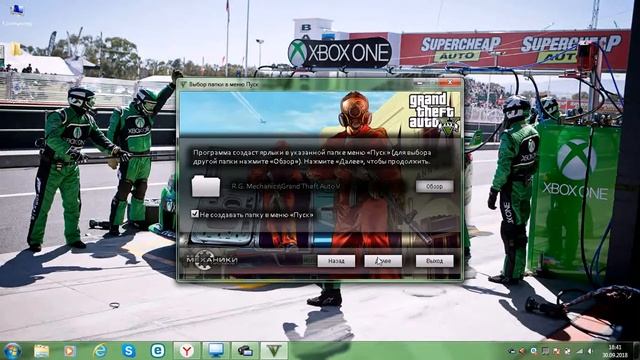Switch to camera recorder taskbar app
Screen dimensions: 640x360
pyautogui.click(x=245, y=351)
